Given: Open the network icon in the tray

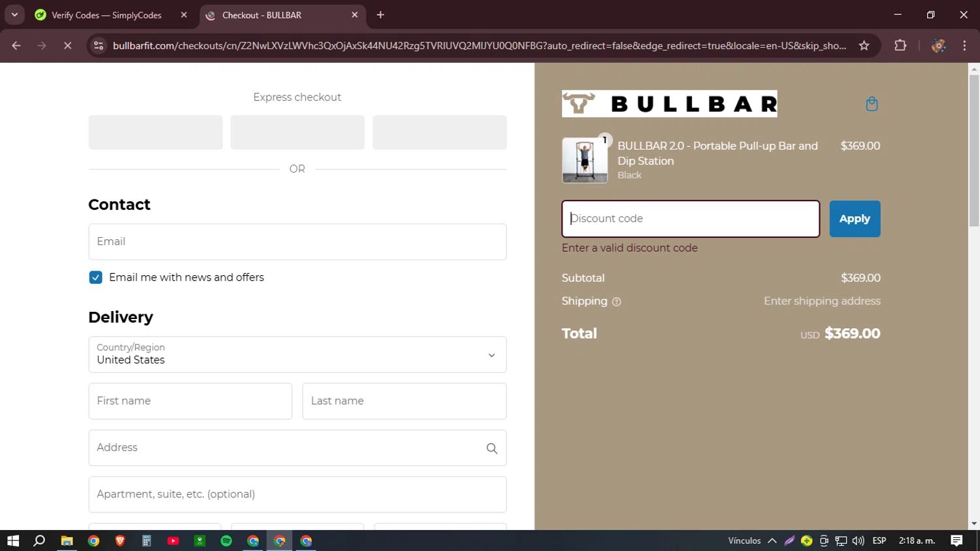Looking at the screenshot, I should [841, 541].
